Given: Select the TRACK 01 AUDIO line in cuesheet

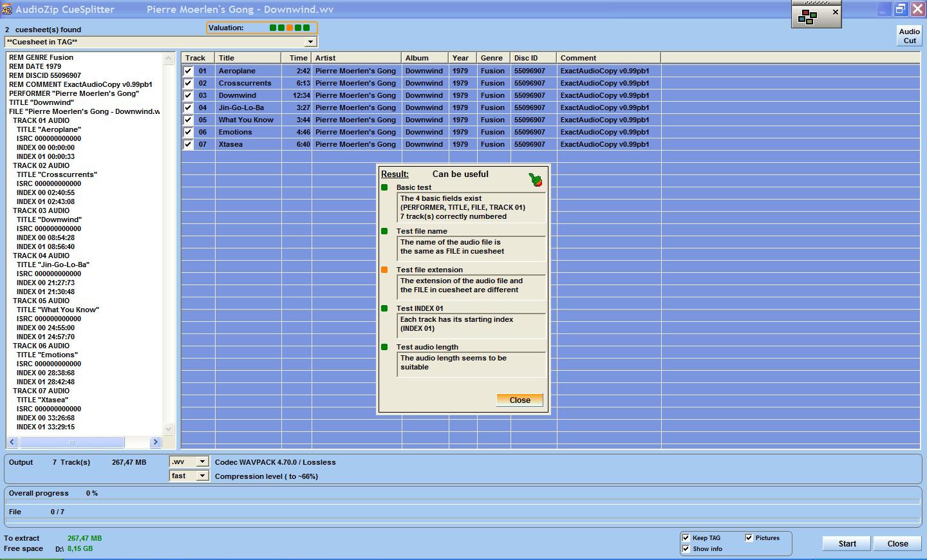Looking at the screenshot, I should 41,120.
